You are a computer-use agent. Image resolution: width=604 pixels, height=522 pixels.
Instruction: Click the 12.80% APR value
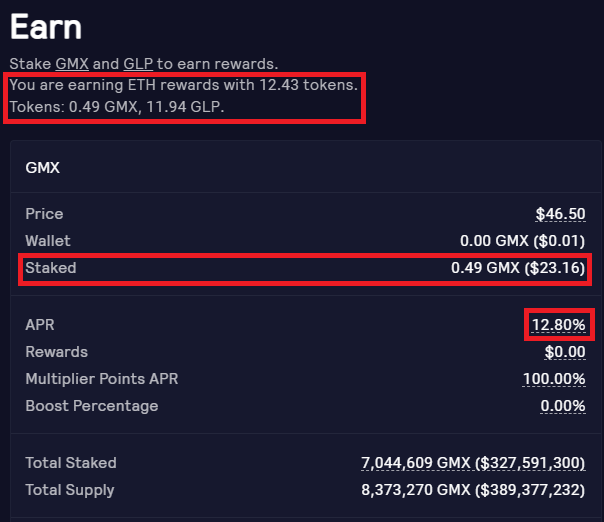point(559,325)
